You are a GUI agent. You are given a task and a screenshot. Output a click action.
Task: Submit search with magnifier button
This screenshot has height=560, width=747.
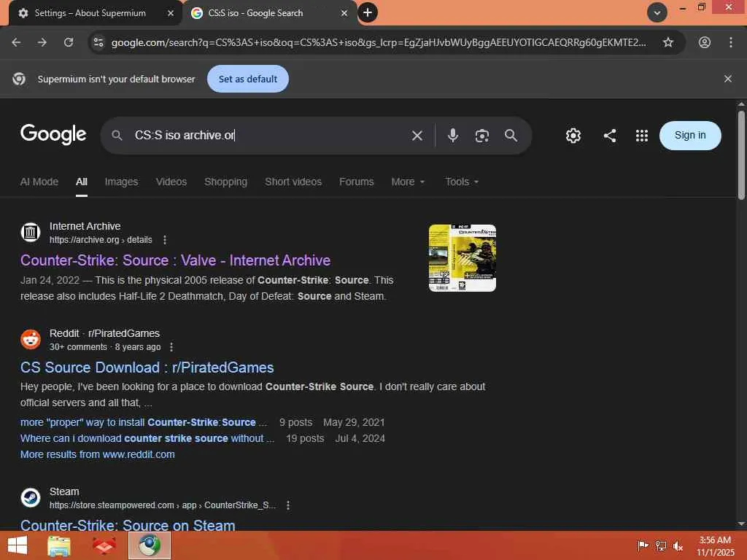coord(511,136)
